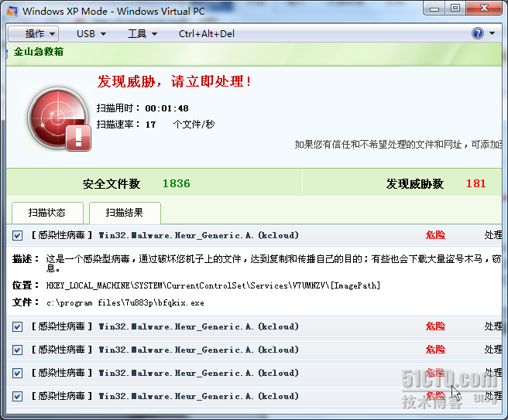Click the registry path HKEY_LOCAL_MACHINE location text
The image size is (508, 420).
click(213, 285)
